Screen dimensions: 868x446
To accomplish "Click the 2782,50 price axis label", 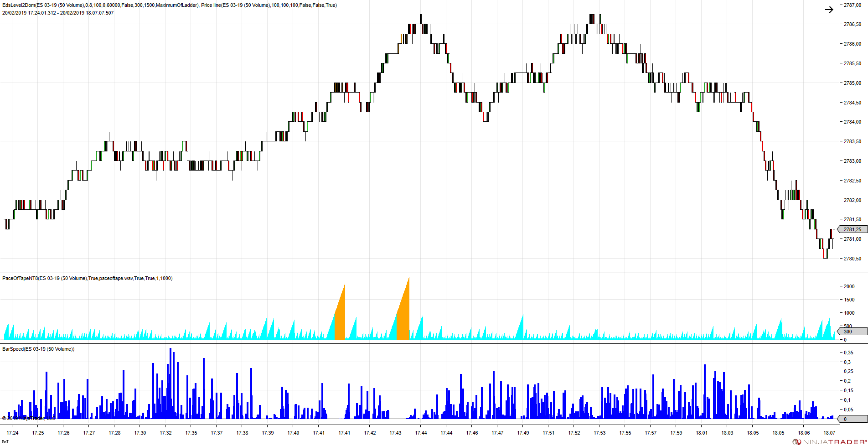I will 852,181.
